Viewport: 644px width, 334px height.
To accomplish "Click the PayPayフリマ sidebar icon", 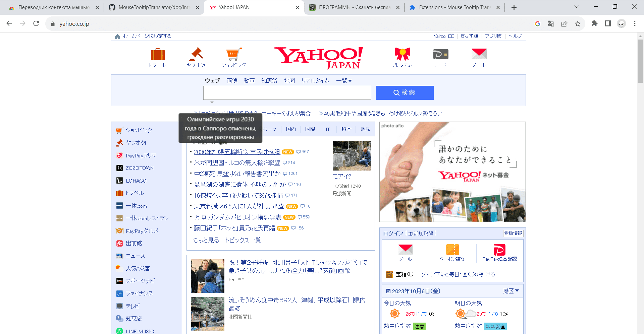I will click(x=119, y=155).
